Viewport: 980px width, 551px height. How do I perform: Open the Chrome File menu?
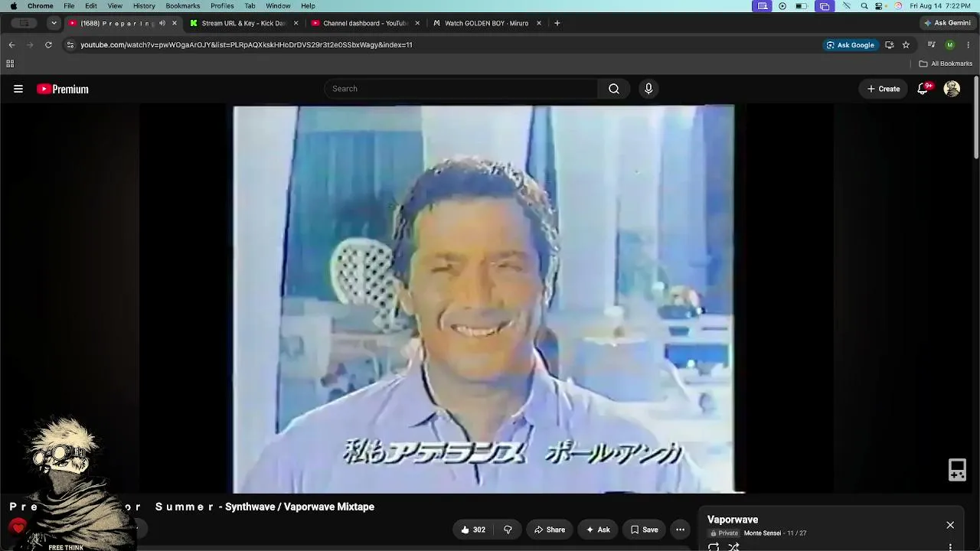pyautogui.click(x=69, y=6)
